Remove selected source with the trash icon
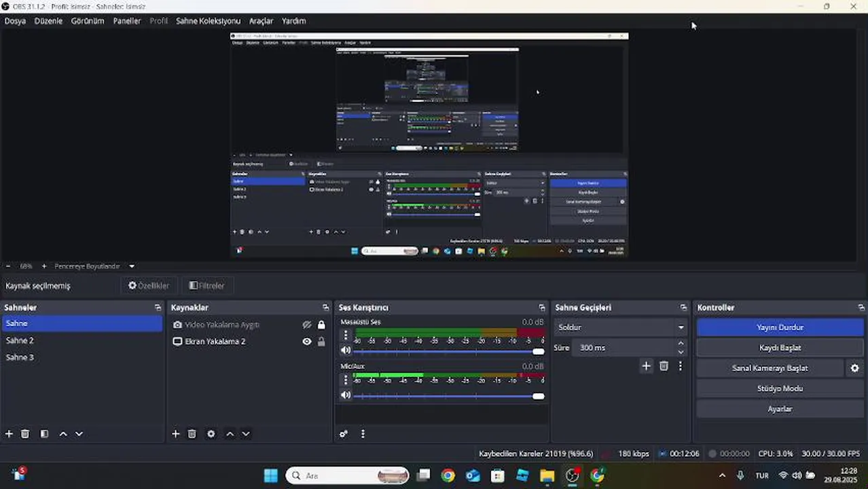The width and height of the screenshot is (868, 489). pyautogui.click(x=192, y=434)
